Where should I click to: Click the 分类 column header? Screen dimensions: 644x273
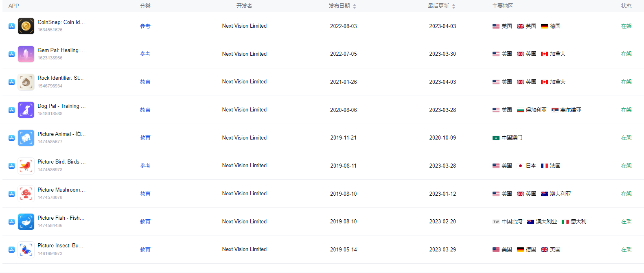point(145,6)
